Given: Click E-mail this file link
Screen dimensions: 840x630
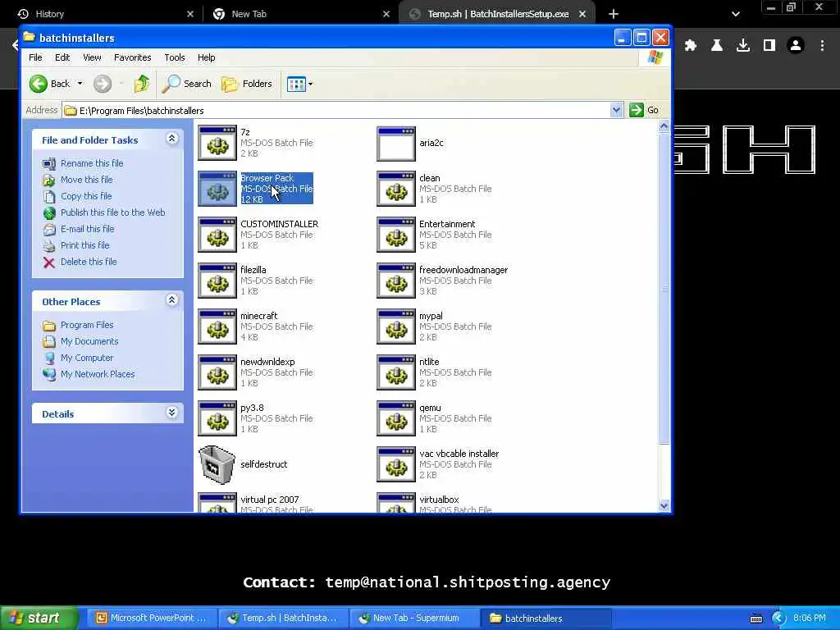Looking at the screenshot, I should pos(87,229).
